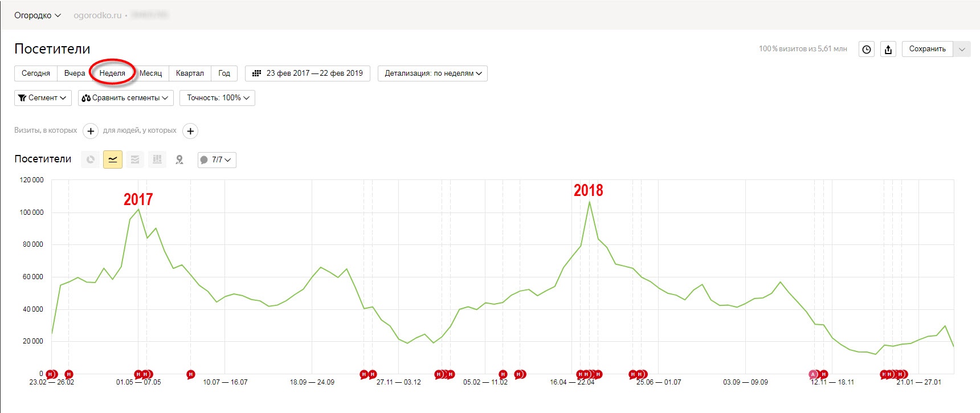This screenshot has width=980, height=413.
Task: Click the "40 000" y-axis label
Action: 33,309
